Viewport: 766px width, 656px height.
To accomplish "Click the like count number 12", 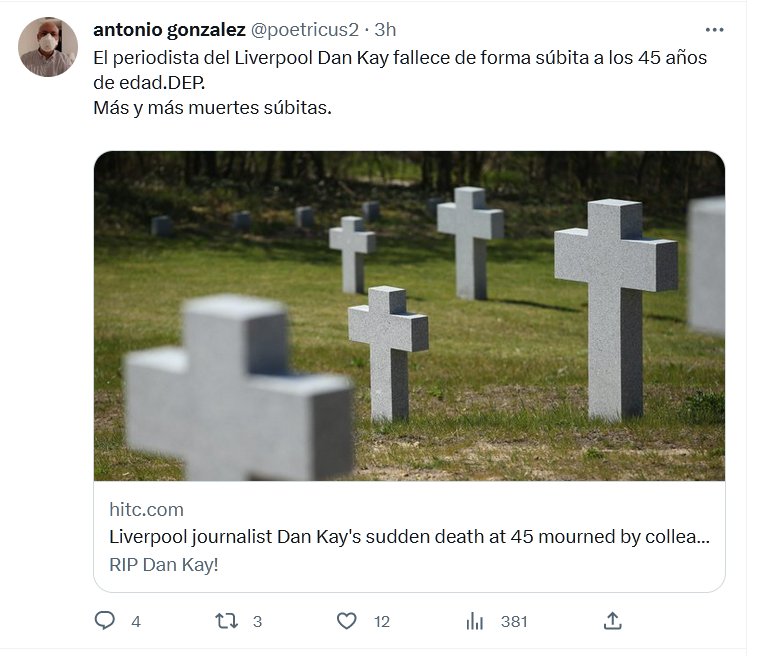I will click(x=382, y=621).
